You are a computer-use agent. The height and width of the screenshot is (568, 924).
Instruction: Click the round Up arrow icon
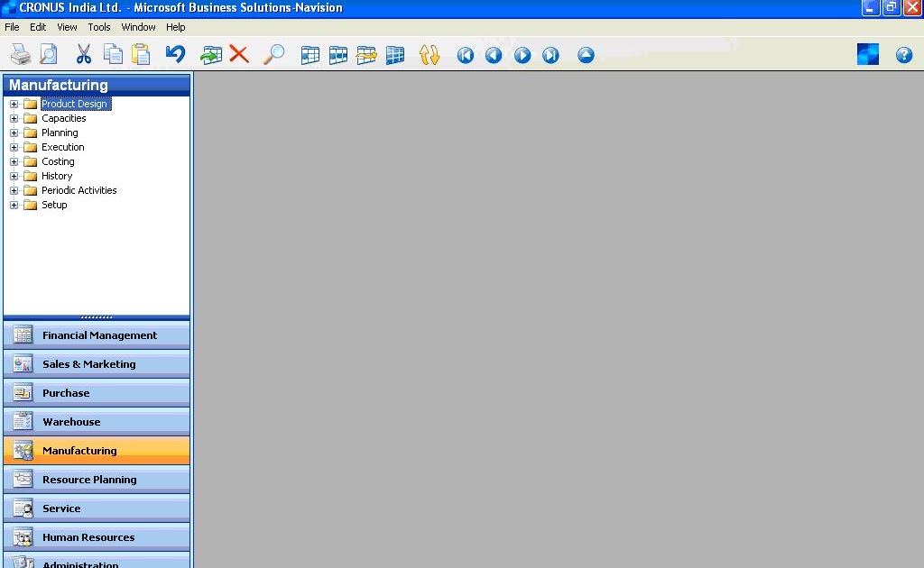click(586, 55)
